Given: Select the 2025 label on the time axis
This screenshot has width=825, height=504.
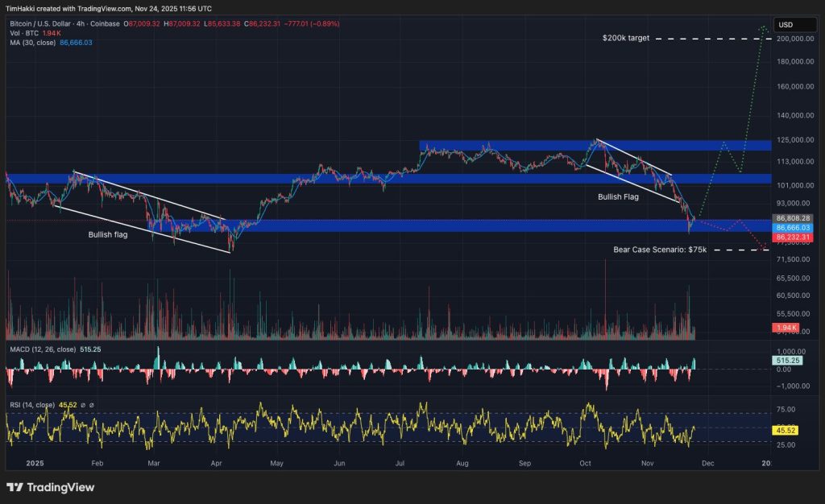Looking at the screenshot, I should (x=35, y=464).
